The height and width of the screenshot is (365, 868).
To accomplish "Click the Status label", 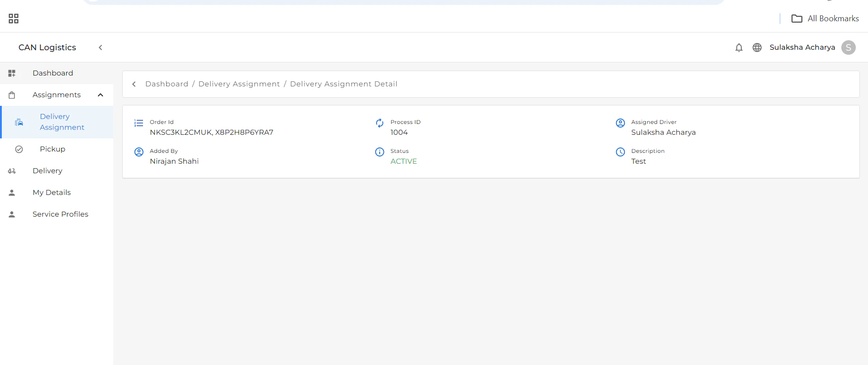I will click(400, 151).
